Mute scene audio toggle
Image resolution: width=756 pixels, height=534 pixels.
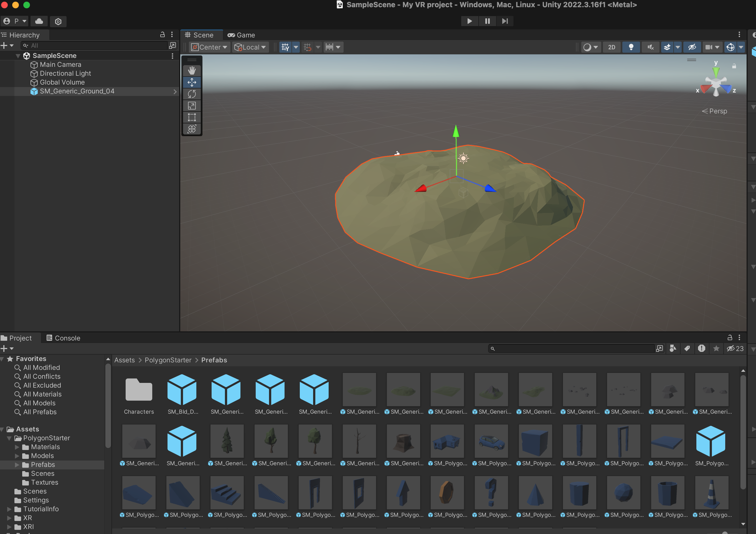(x=650, y=47)
